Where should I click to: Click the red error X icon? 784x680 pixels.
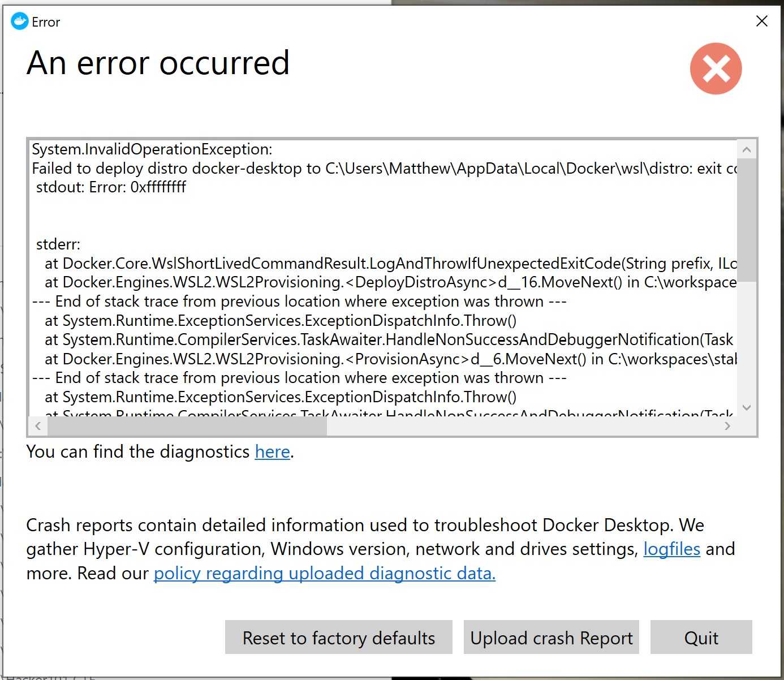tap(716, 68)
